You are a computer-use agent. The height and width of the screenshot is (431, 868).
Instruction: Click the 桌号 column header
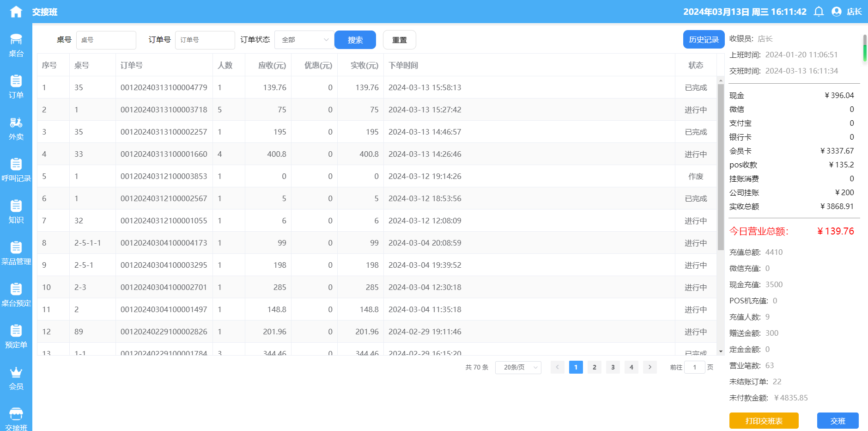click(82, 65)
